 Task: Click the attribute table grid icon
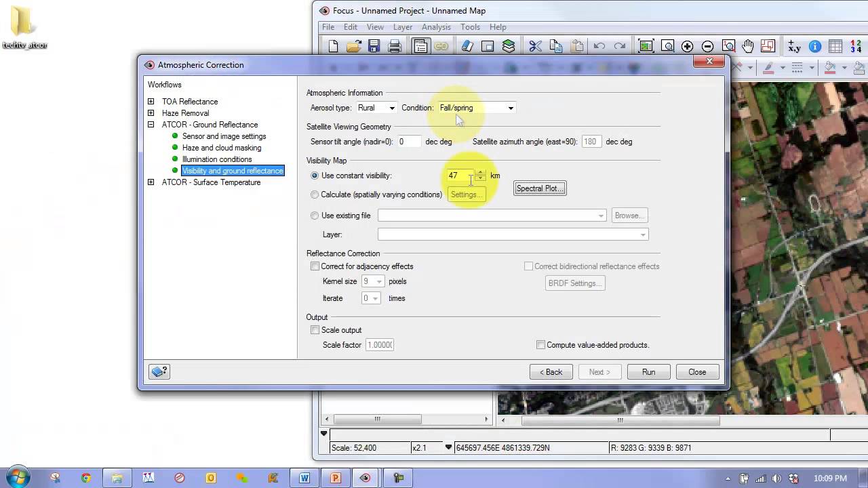click(835, 46)
